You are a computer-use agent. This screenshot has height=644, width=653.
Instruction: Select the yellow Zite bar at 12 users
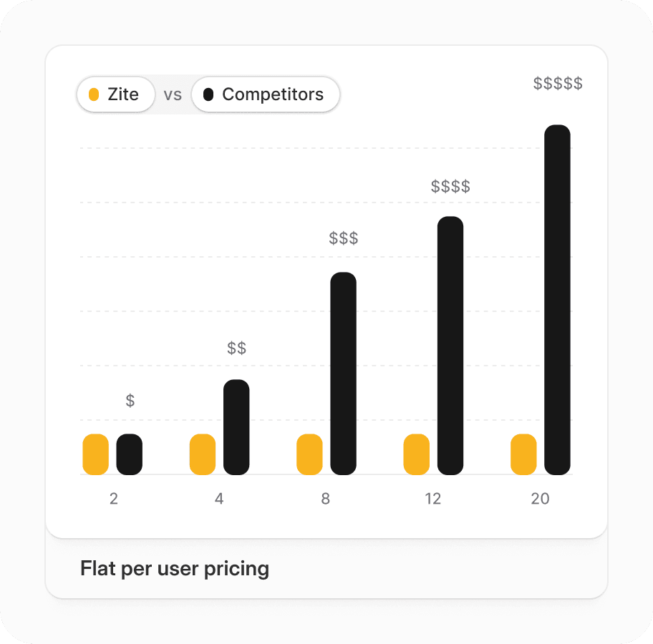417,454
